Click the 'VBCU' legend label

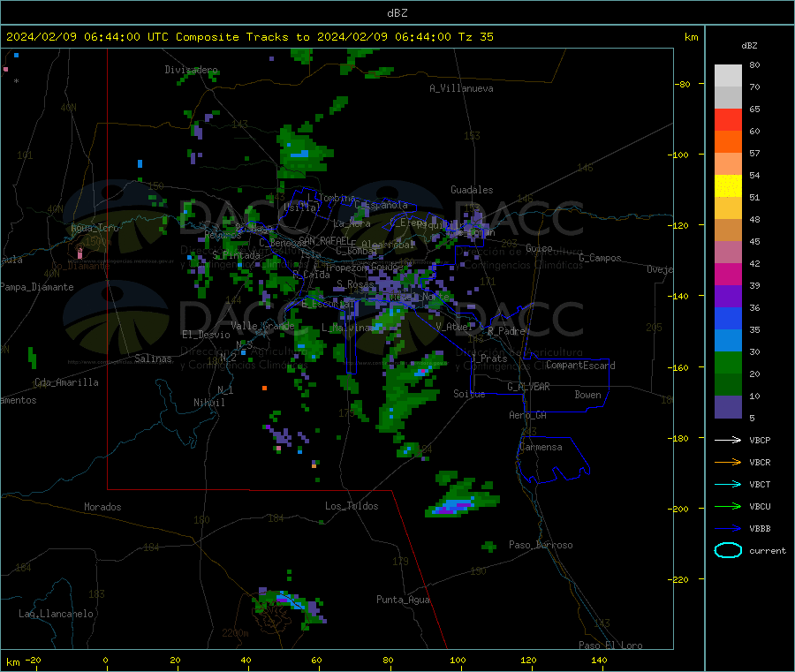tap(760, 506)
